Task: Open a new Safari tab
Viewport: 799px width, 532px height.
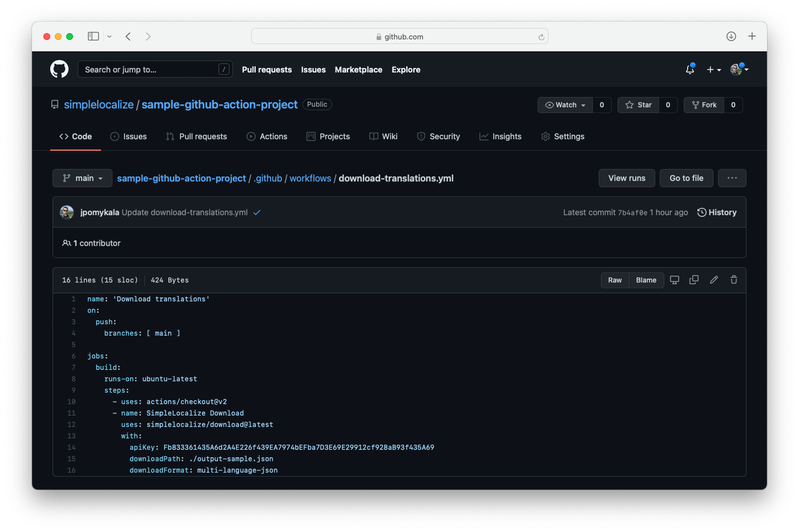Action: (752, 37)
